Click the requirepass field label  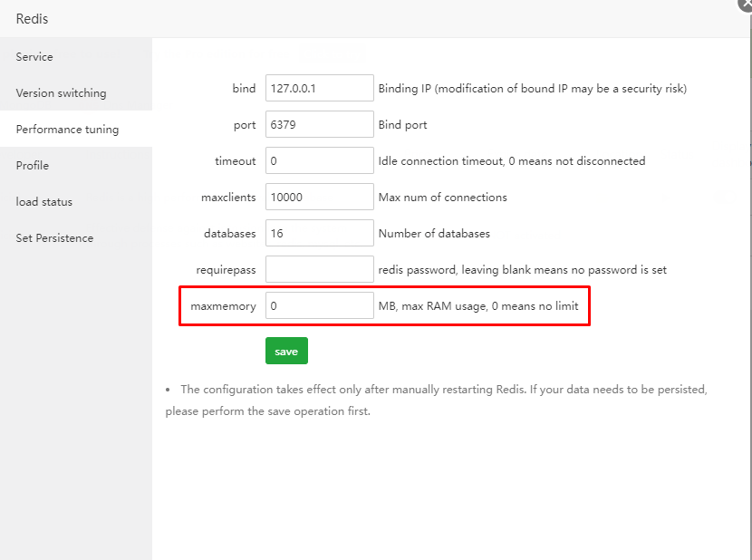point(226,270)
